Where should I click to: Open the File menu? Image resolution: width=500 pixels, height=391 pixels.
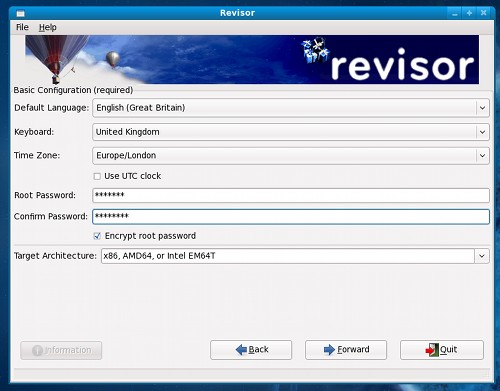[22, 27]
